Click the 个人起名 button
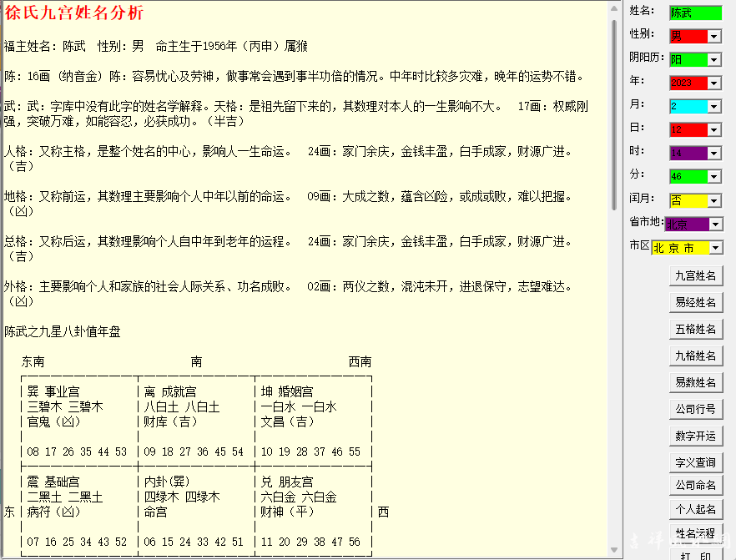This screenshot has width=736, height=560. 695,508
